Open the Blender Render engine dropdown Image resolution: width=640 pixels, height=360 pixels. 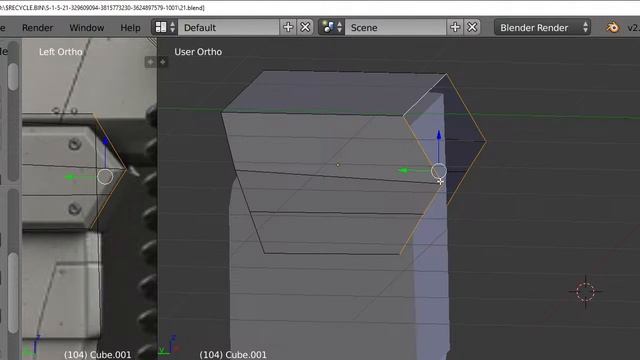(542, 27)
